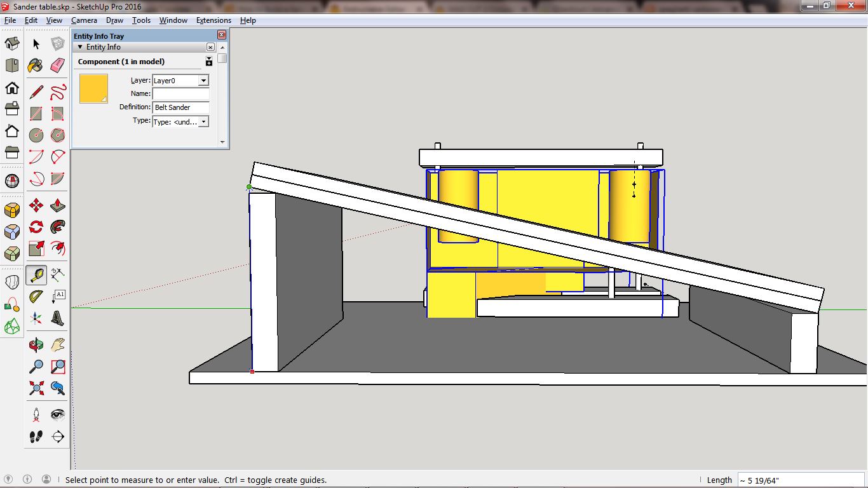Choose the 2 Point Arc tool

58,157
